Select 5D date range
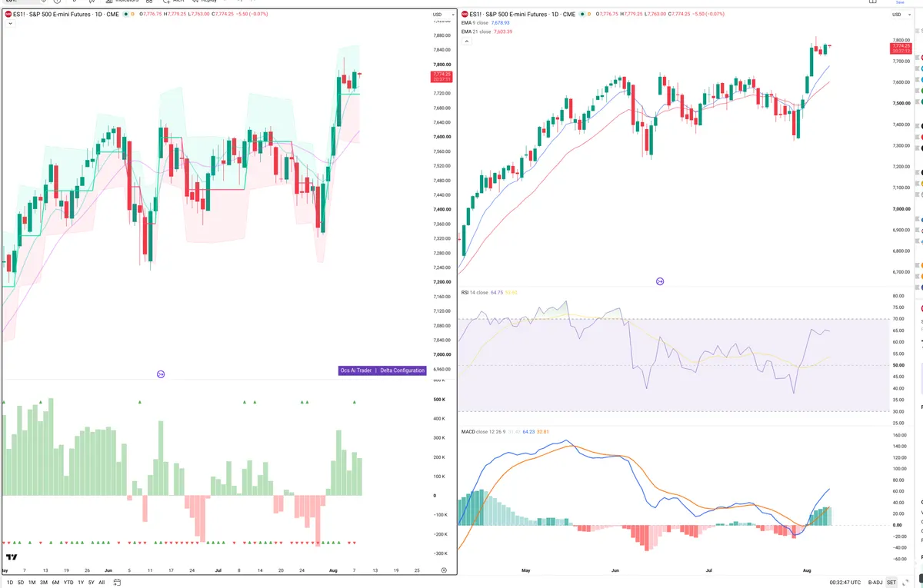This screenshot has height=588, width=923. click(x=21, y=583)
